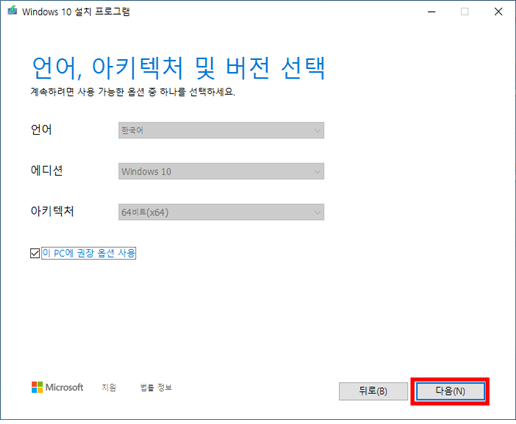Click the chevron arrow of the 언어 combo box

tap(317, 131)
